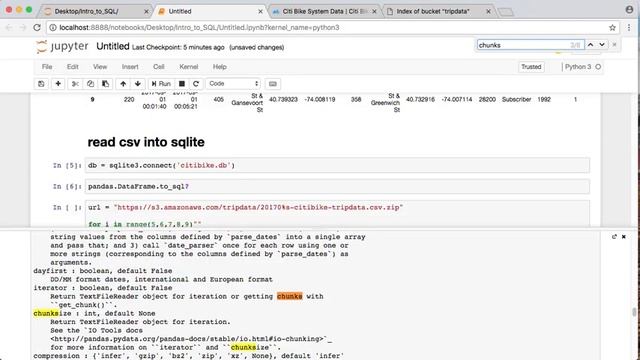Restart the kernel with the circular arrow icon
The height and width of the screenshot is (360, 640).
tap(196, 84)
